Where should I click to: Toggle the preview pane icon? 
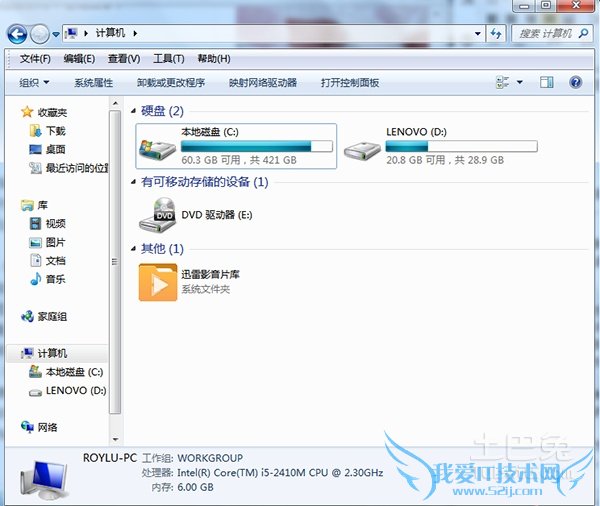click(x=546, y=82)
